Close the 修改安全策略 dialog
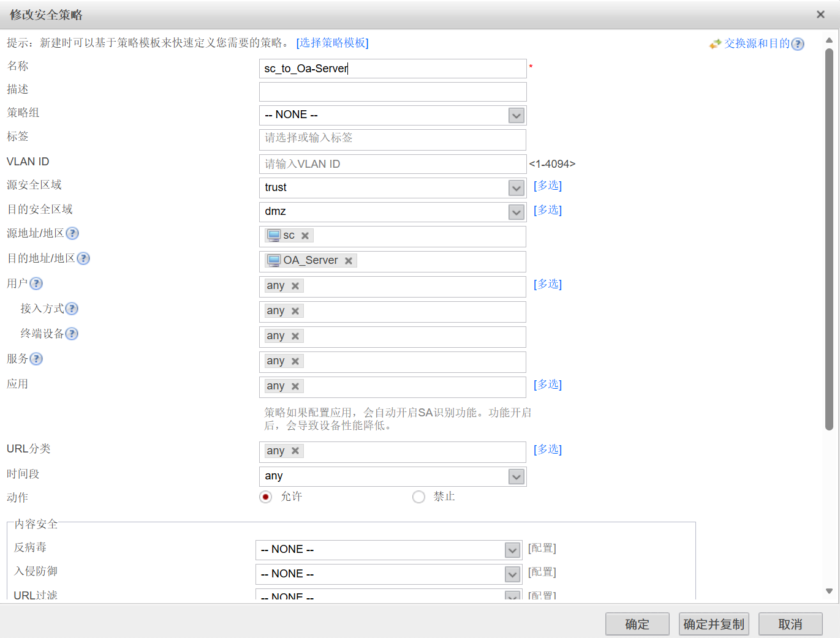The image size is (840, 638). pos(820,15)
